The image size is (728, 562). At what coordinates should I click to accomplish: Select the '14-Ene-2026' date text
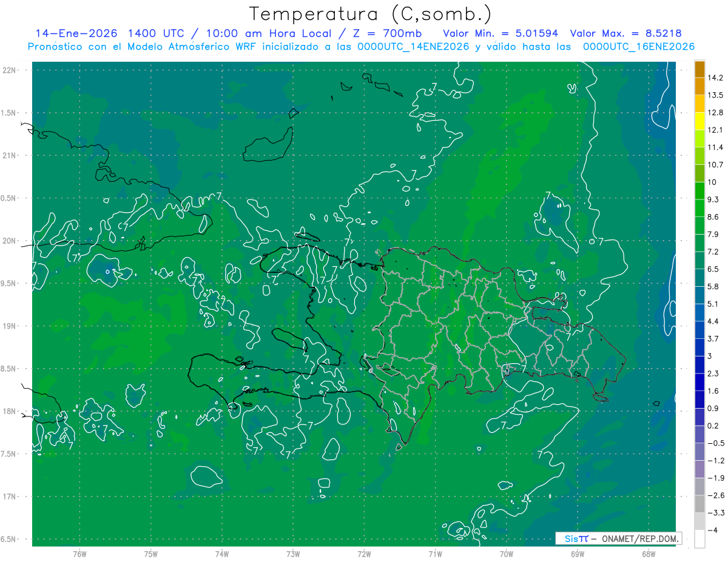click(76, 33)
